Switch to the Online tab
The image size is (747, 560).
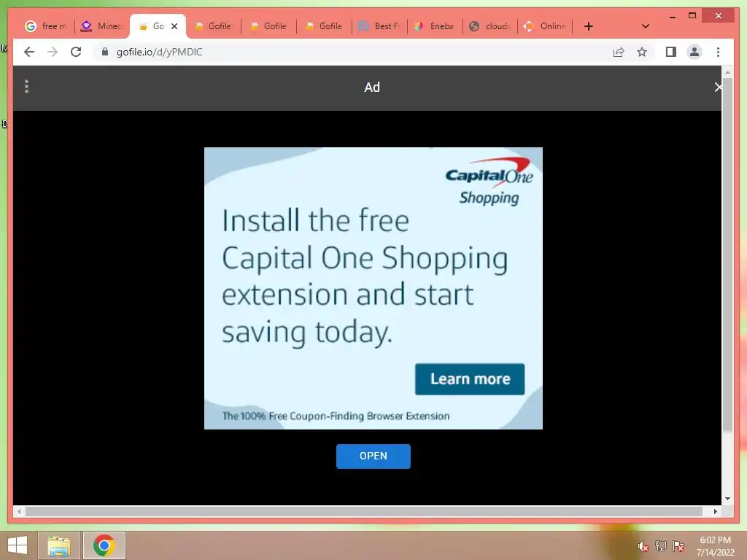pyautogui.click(x=545, y=26)
